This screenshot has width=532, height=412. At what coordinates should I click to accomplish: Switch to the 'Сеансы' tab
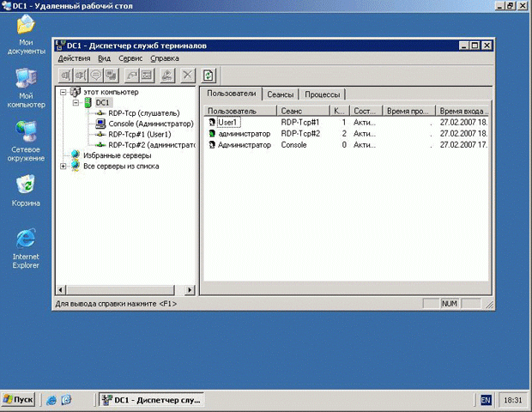click(281, 94)
